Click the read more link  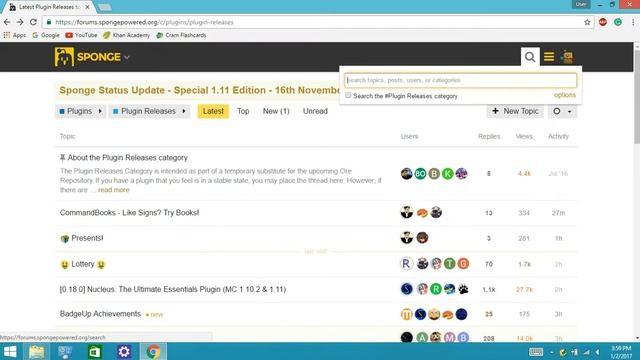click(x=113, y=190)
